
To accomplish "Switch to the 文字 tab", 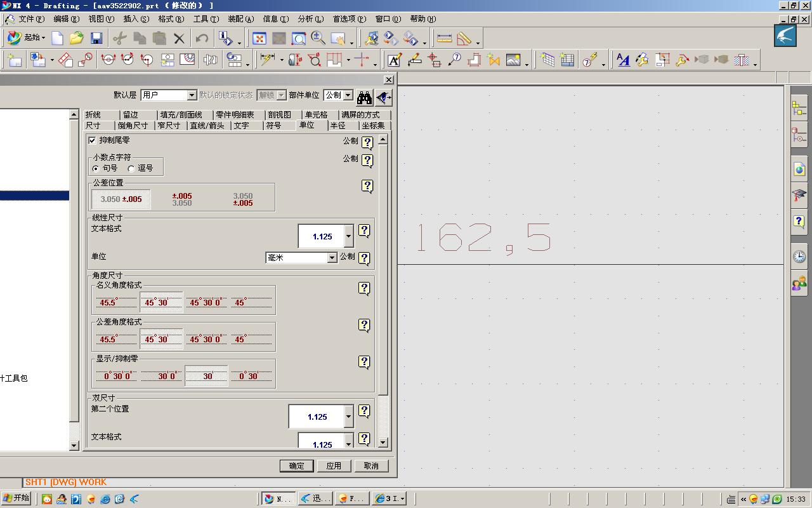I will (241, 125).
